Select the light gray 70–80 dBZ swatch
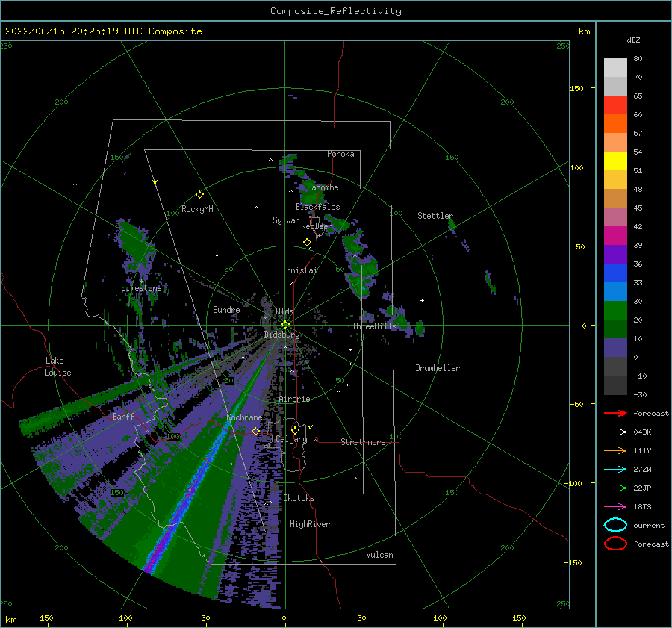Image resolution: width=672 pixels, height=628 pixels. coord(615,68)
